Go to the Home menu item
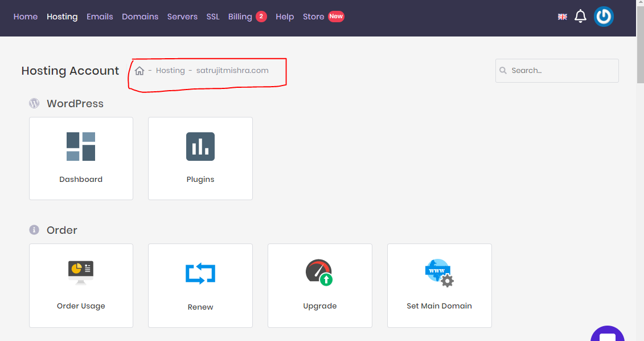Viewport: 644px width, 341px height. click(26, 17)
